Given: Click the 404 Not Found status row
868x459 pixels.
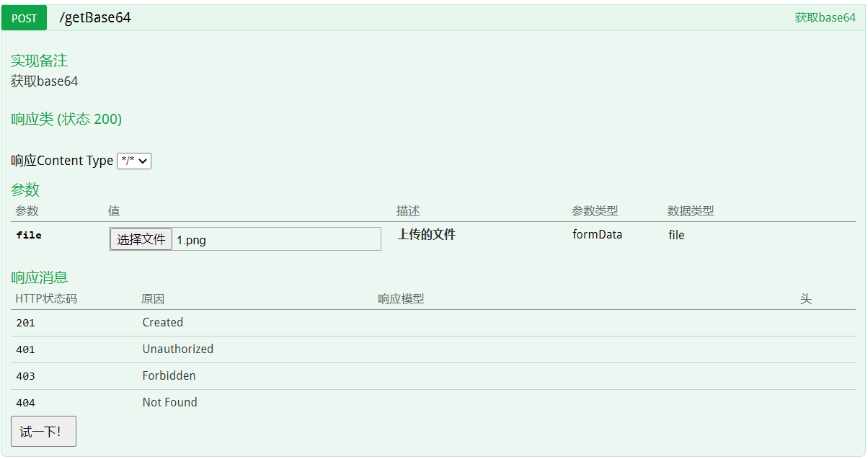Looking at the screenshot, I should point(169,402).
